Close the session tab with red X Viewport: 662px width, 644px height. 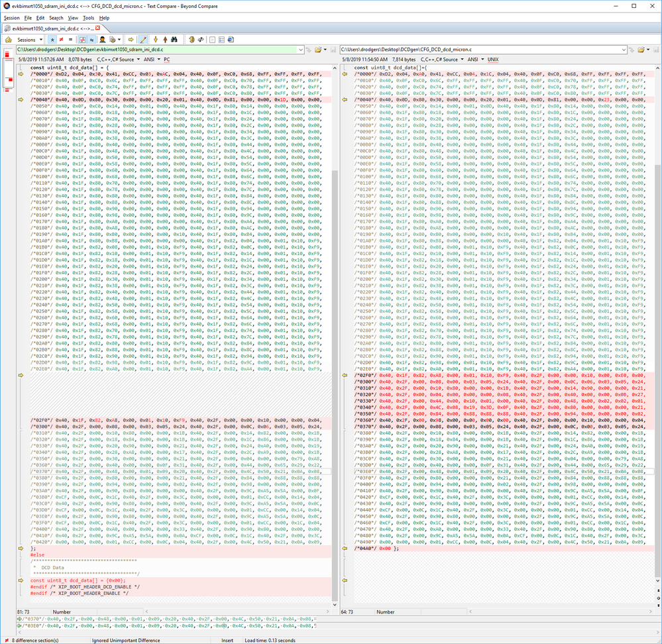click(x=97, y=28)
